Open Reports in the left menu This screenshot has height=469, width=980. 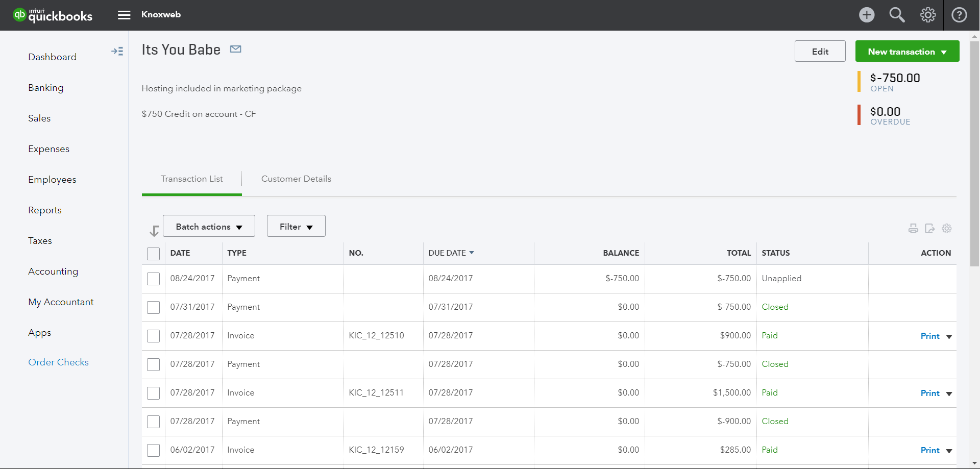pos(45,210)
